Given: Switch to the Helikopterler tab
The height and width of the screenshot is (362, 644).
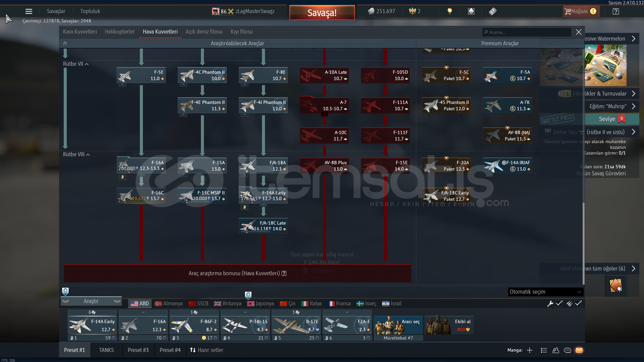Looking at the screenshot, I should tap(120, 32).
